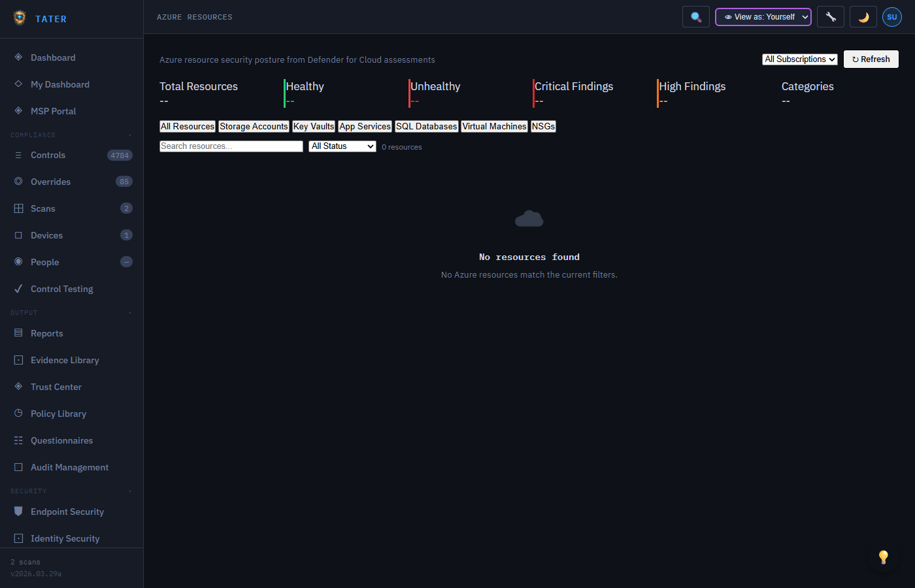The width and height of the screenshot is (915, 588).
Task: Click the Dashboard sidebar icon
Action: (x=18, y=57)
